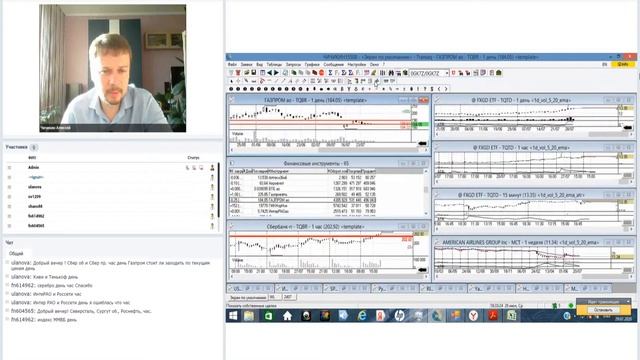This screenshot has height=360, width=640.
Task: Select participant 'sv1209' in the list
Action: click(34, 197)
